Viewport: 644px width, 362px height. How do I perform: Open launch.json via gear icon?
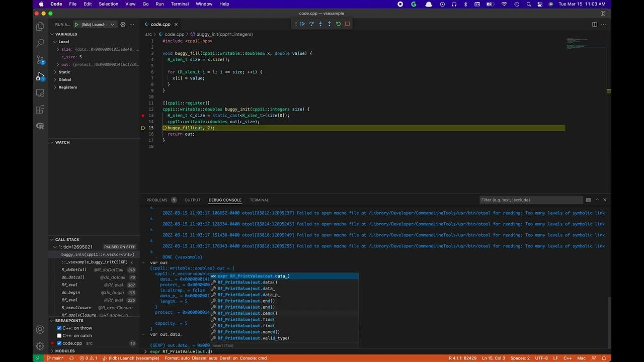pos(123,24)
